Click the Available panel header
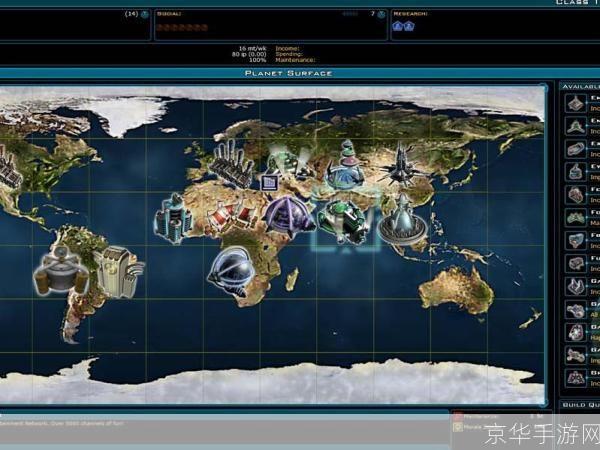This screenshot has width=600, height=450. pyautogui.click(x=580, y=87)
